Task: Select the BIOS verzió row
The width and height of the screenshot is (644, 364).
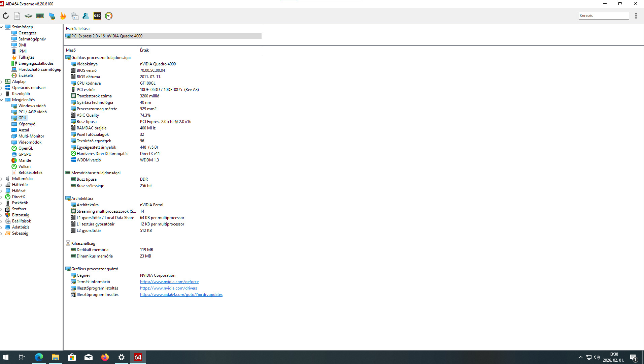Action: pos(163,70)
